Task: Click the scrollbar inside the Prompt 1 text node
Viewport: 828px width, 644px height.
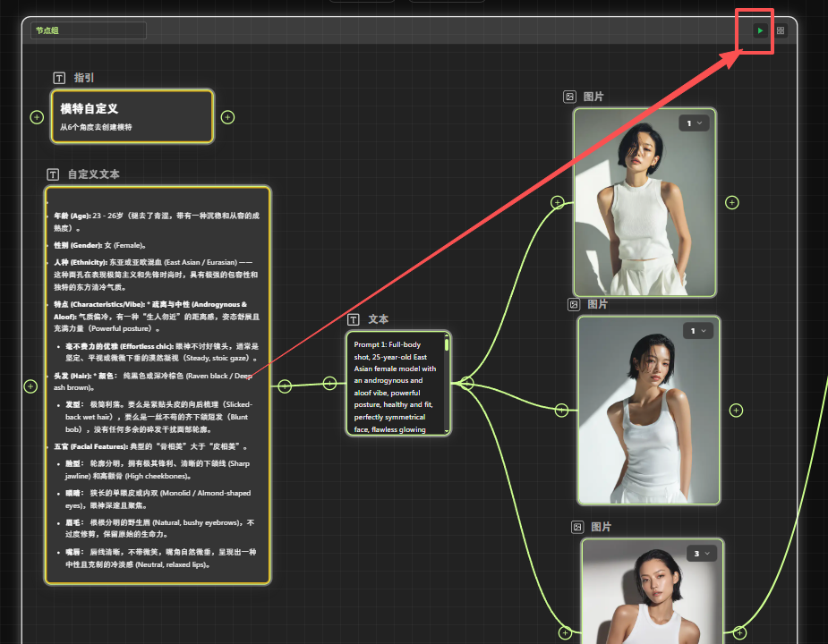Action: pos(447,343)
